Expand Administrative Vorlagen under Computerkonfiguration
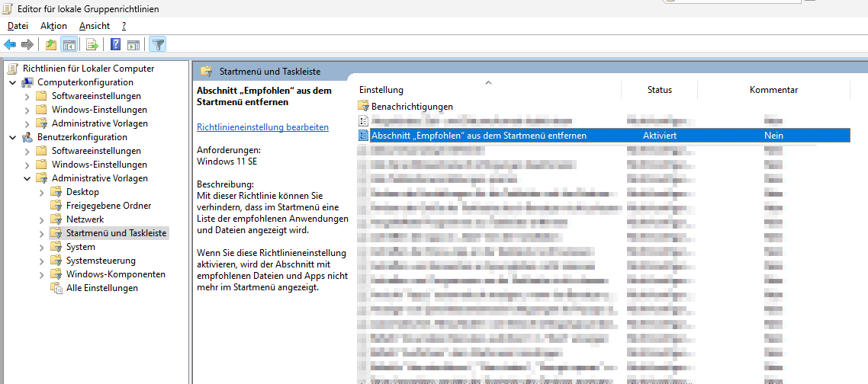Screen dimensions: 868x384 [27, 123]
